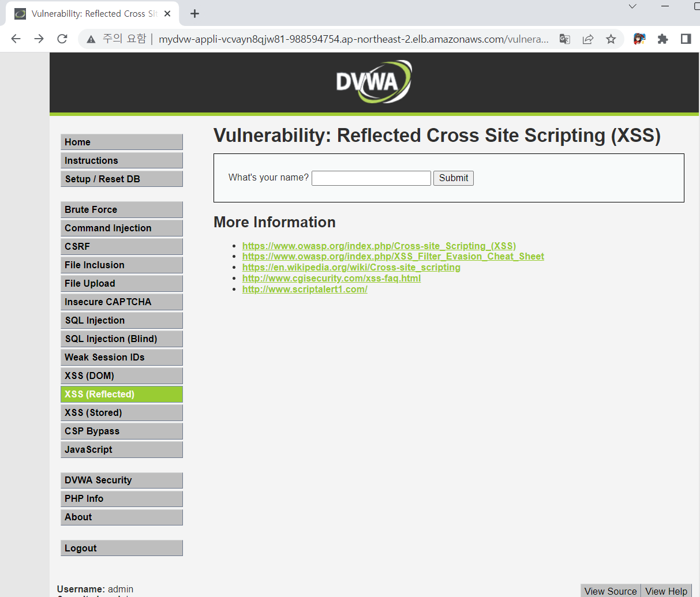Open the scriptalert1.com link
The height and width of the screenshot is (597, 700).
tap(305, 289)
